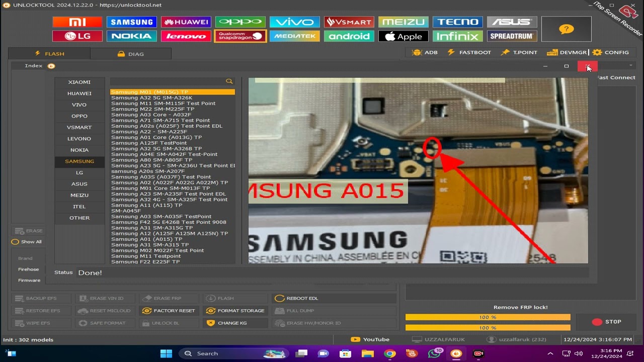Open the CONFIG settings item
Image resolution: width=644 pixels, height=362 pixels.
(x=611, y=52)
